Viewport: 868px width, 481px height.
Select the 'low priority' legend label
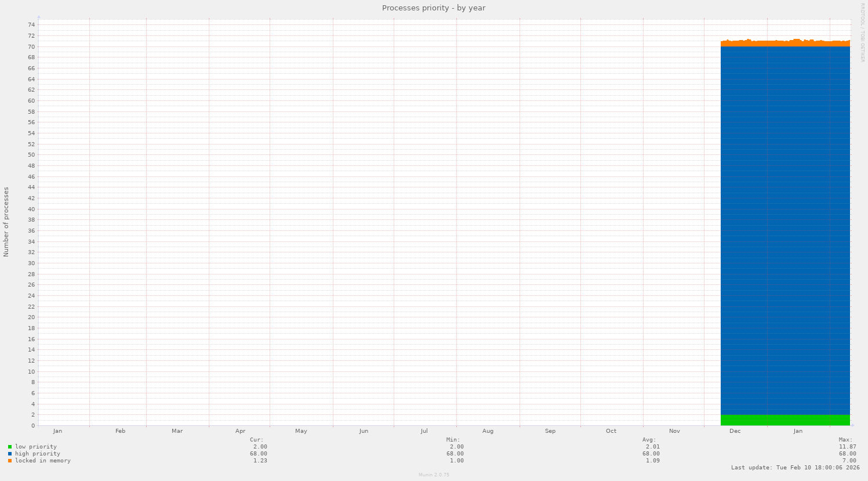pos(35,447)
